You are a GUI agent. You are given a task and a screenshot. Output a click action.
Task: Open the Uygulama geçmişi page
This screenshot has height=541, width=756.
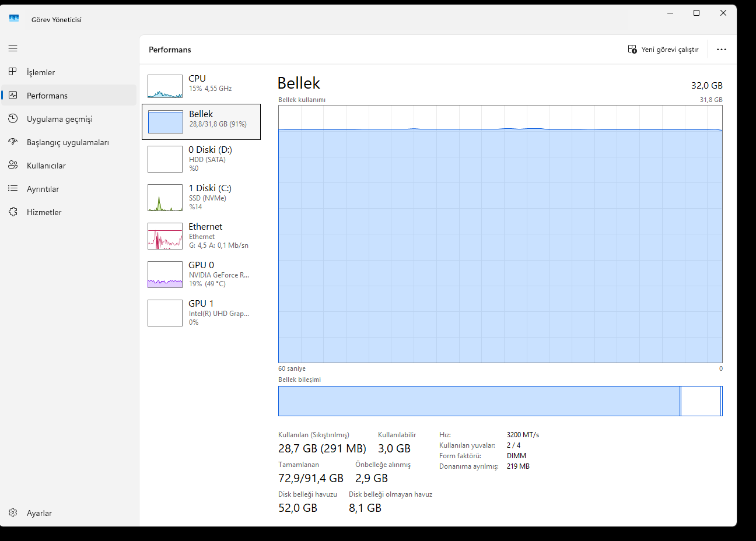69,119
